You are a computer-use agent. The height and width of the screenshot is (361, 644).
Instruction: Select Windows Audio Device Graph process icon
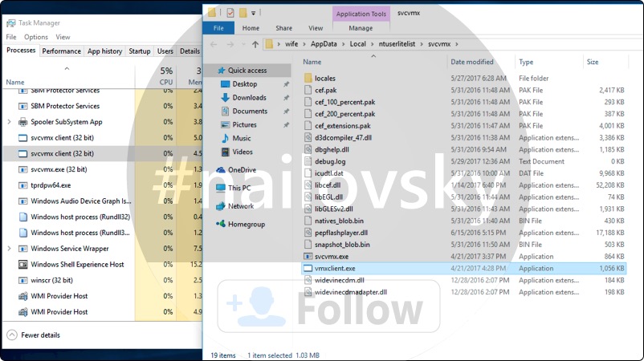click(23, 201)
